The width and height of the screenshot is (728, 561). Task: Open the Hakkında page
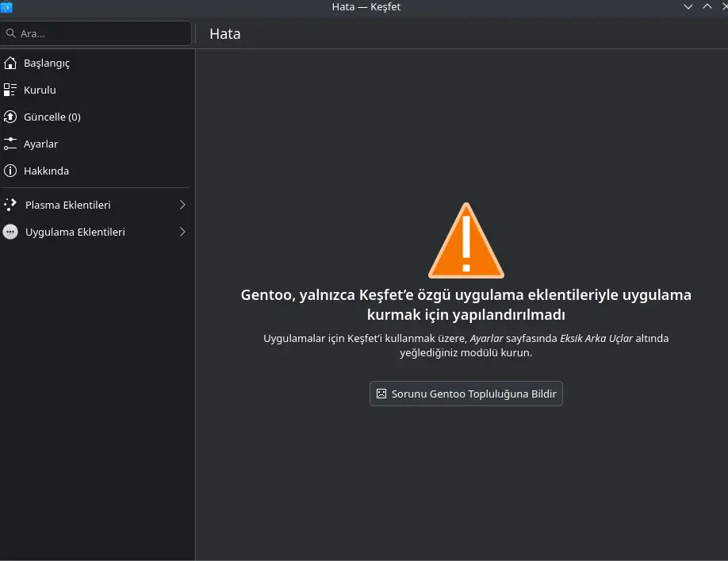(96, 171)
